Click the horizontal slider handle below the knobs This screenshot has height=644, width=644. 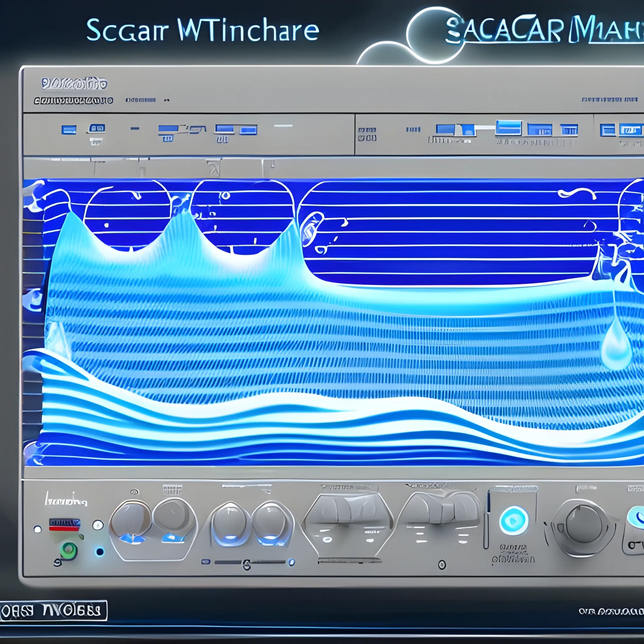(x=247, y=565)
